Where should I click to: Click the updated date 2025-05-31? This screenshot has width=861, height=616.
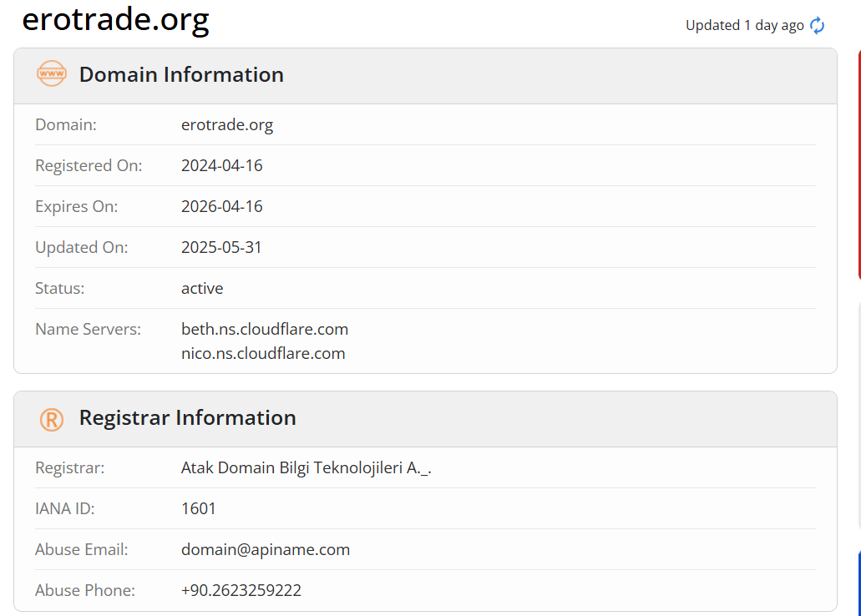[x=221, y=248]
